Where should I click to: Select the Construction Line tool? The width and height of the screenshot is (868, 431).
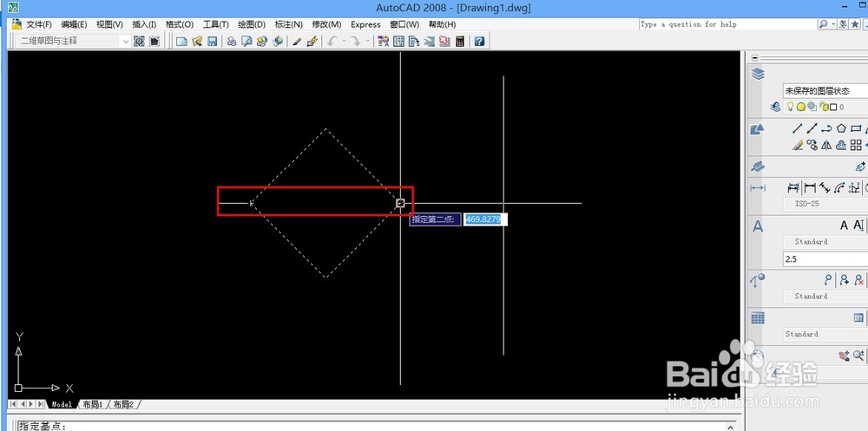(x=812, y=129)
